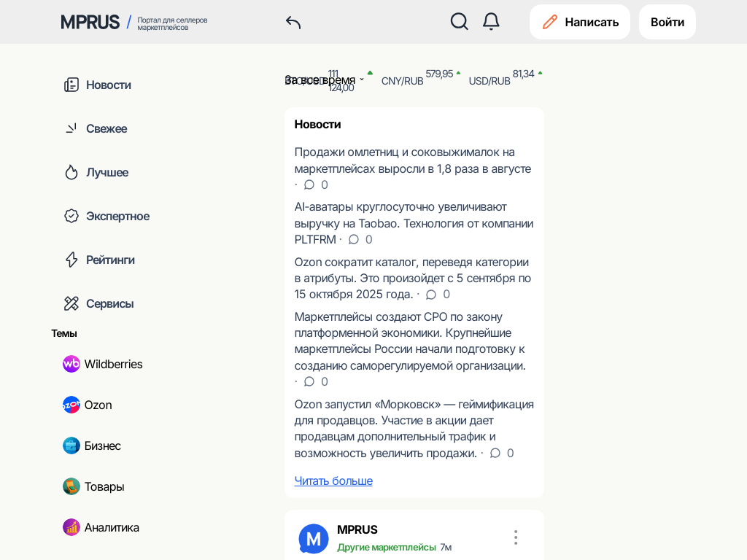Open news about омлетниц и соковыжималок sales
Viewport: 747px width, 560px height.
point(413,160)
